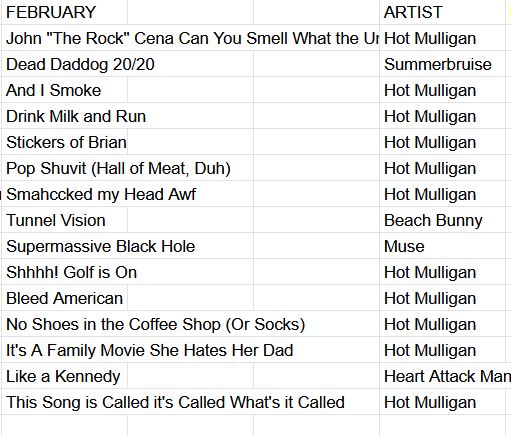Select No Shoes in the Coffee Shop cell
Screen dimensions: 511x436
pos(64,324)
